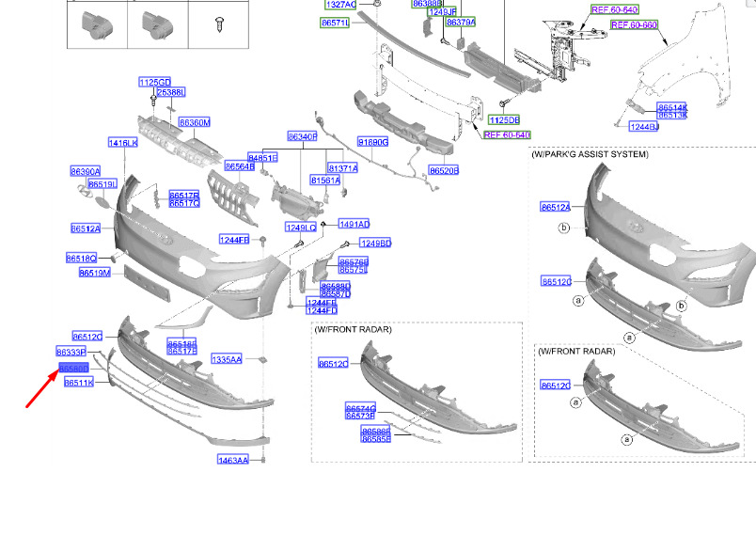Open the 86571L part label
The width and height of the screenshot is (756, 551).
click(x=335, y=23)
